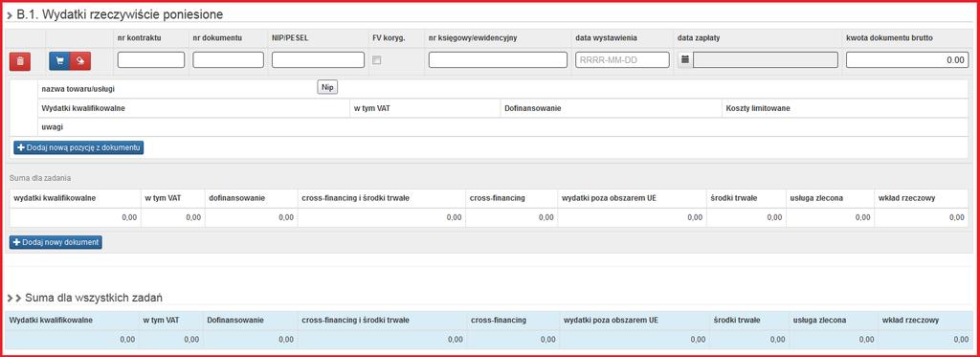
Task: Click the blue shopping cart button
Action: coord(59,60)
